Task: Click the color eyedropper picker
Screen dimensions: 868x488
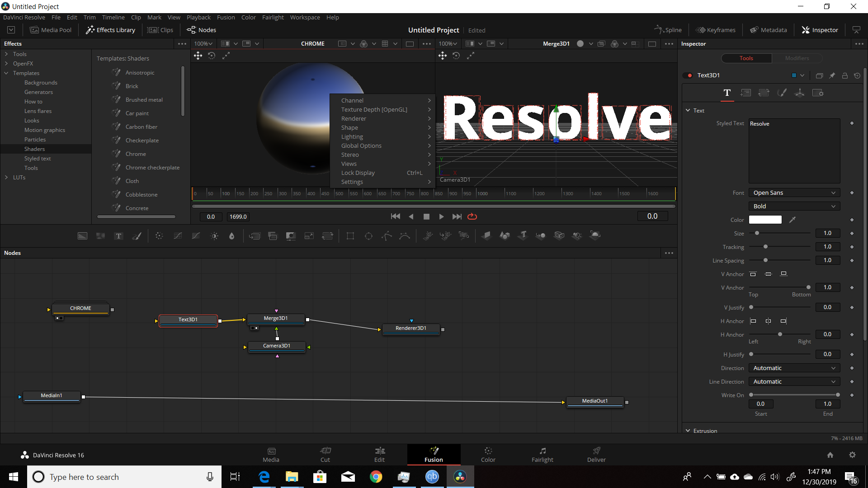Action: click(x=792, y=220)
